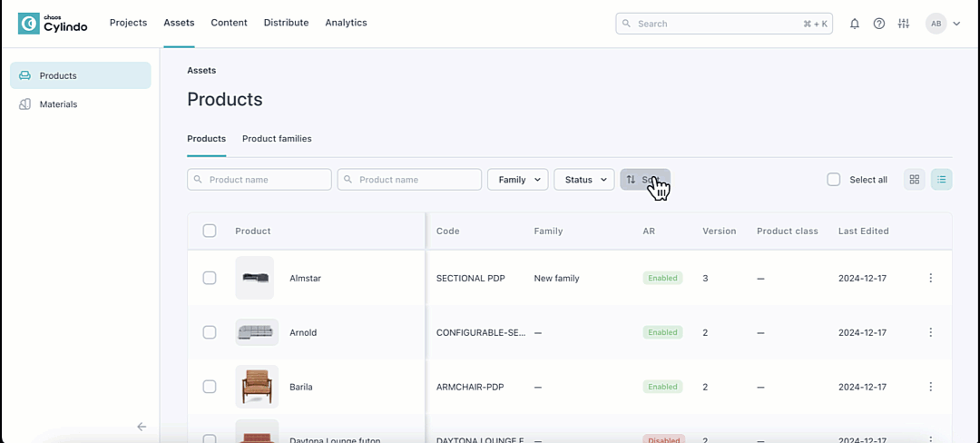Switch to grid view layout
Viewport: 980px width, 443px height.
pos(915,180)
